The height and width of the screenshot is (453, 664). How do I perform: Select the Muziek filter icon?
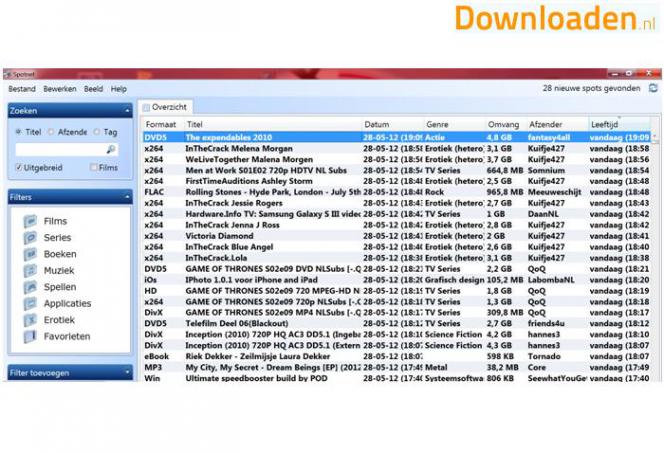[30, 271]
